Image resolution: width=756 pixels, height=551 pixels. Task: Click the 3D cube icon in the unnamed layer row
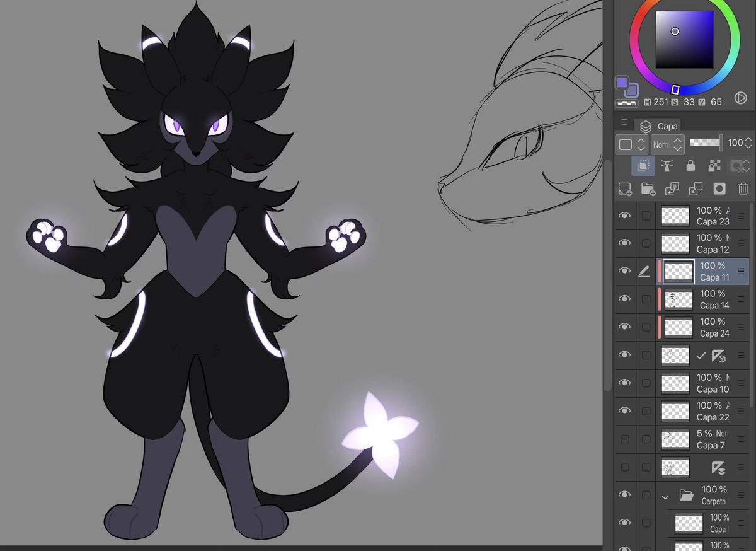pos(718,356)
